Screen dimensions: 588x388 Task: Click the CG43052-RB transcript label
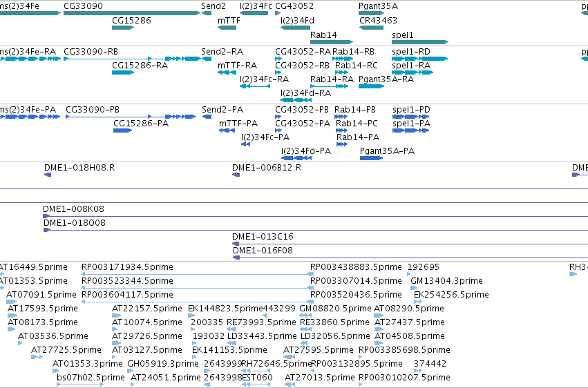pyautogui.click(x=302, y=65)
